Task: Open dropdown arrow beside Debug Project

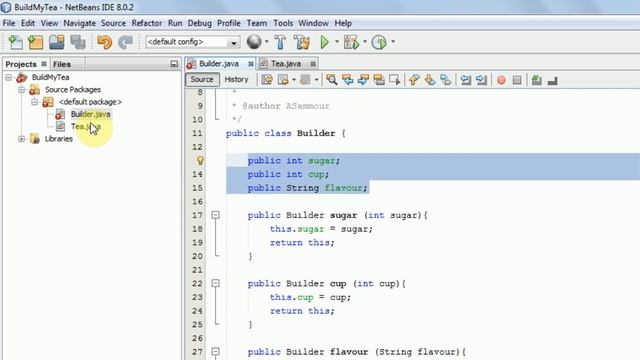Action: (365, 42)
